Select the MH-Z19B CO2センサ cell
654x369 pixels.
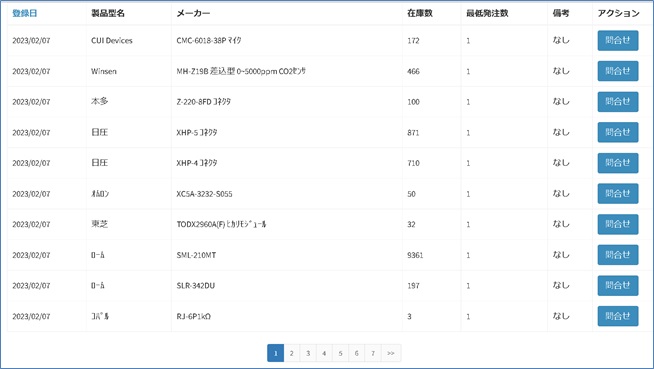pyautogui.click(x=241, y=71)
